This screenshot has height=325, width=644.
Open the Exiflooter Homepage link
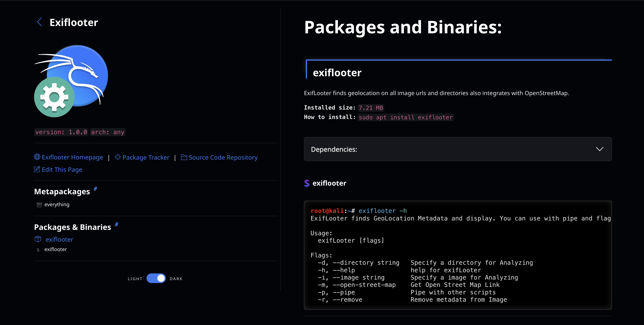coord(72,157)
